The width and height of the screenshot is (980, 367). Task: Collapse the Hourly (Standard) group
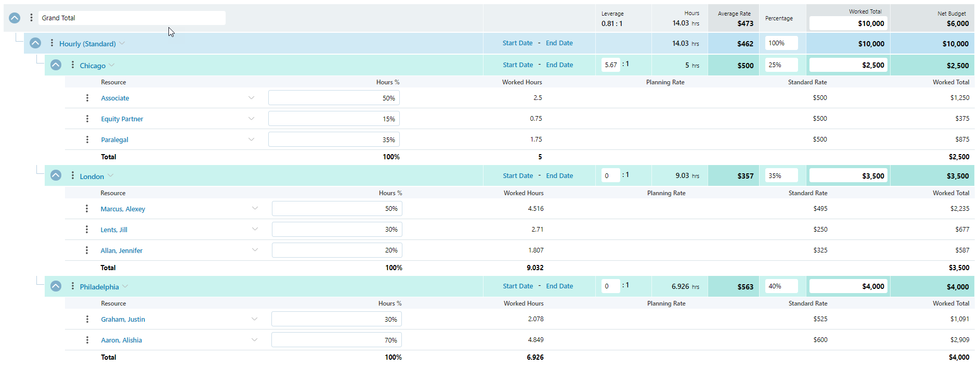(x=35, y=43)
